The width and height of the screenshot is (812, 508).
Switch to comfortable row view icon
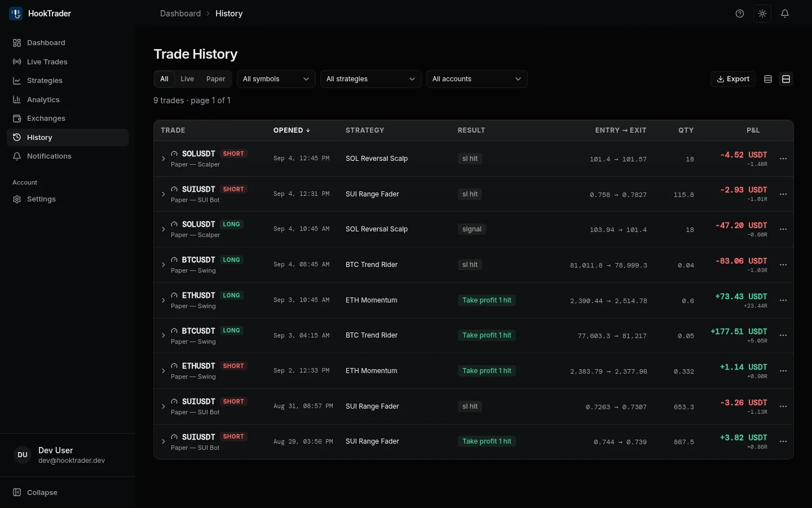tap(786, 79)
